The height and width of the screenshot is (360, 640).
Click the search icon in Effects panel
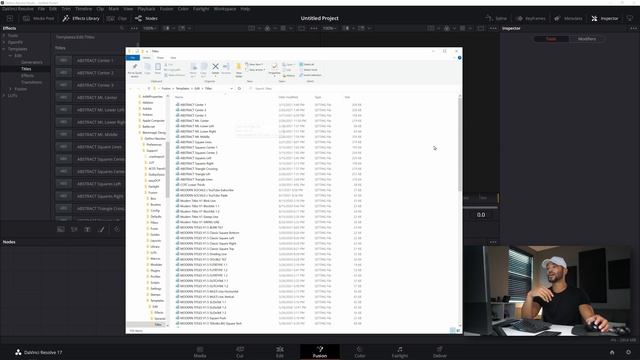(122, 28)
